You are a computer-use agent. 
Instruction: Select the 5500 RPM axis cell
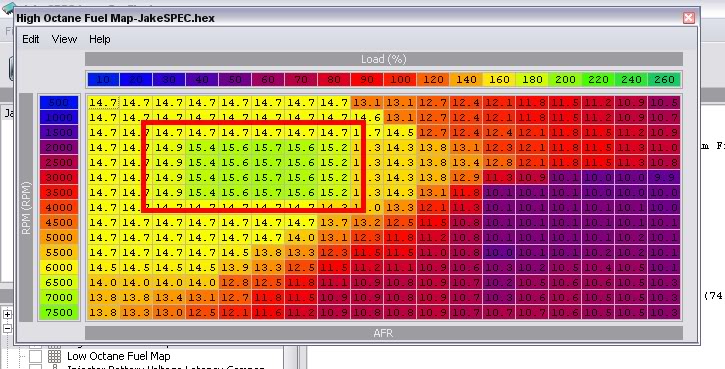59,252
